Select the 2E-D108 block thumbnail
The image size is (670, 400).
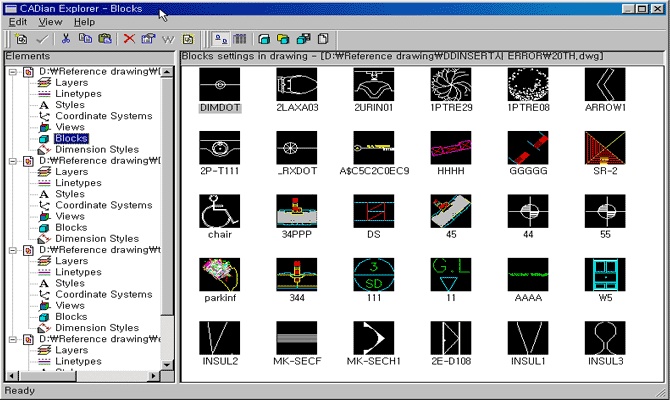[451, 338]
